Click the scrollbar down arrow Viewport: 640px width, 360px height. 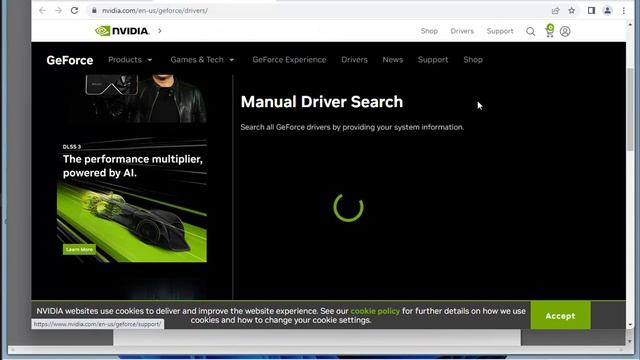[631, 325]
